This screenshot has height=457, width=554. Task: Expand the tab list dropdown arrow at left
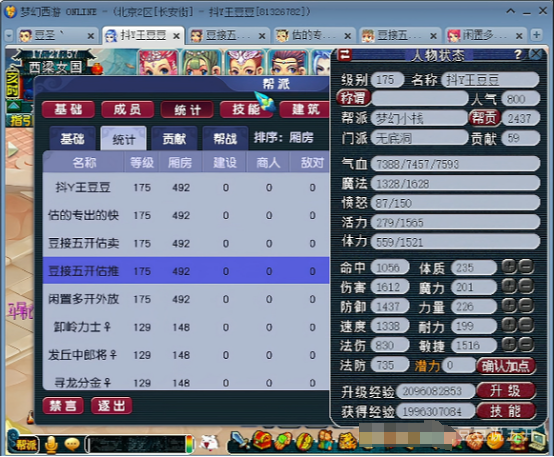coord(9,35)
